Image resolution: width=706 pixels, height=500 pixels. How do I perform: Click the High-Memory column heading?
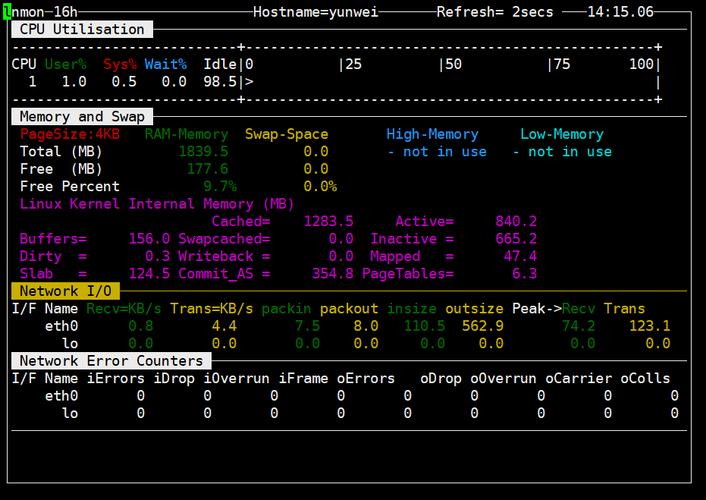[432, 134]
